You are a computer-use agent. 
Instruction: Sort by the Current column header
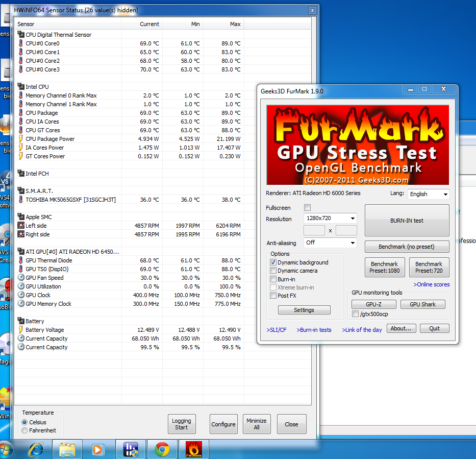(142, 24)
